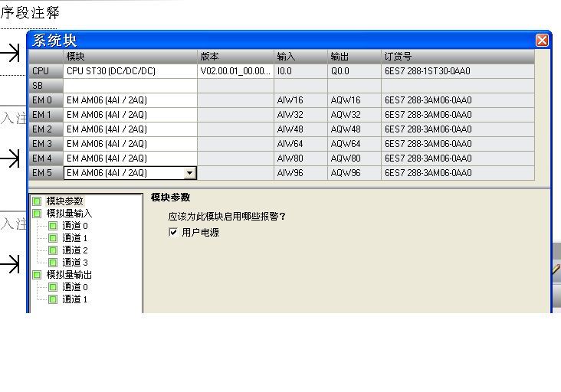The width and height of the screenshot is (561, 392).
Task: Toggle the 用户电源 alarm checkbox
Action: pos(173,232)
